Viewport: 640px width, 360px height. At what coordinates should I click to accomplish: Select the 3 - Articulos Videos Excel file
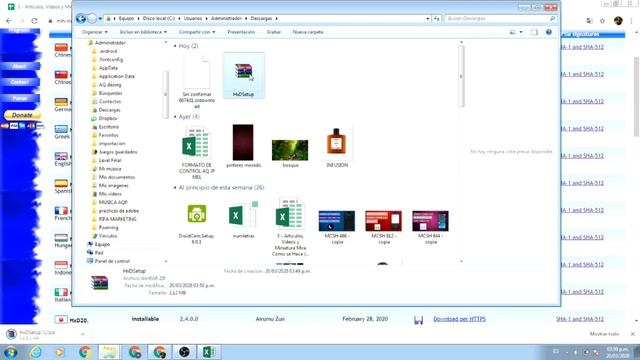(290, 227)
